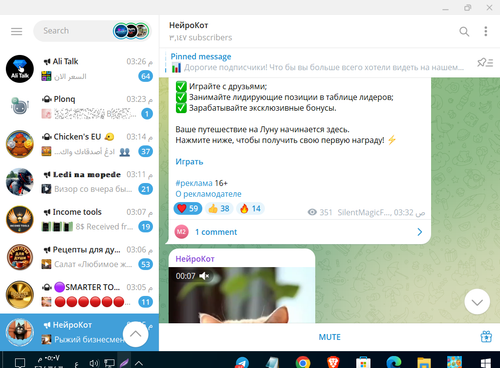Click the Ledi na mopede avatar

coord(20,182)
